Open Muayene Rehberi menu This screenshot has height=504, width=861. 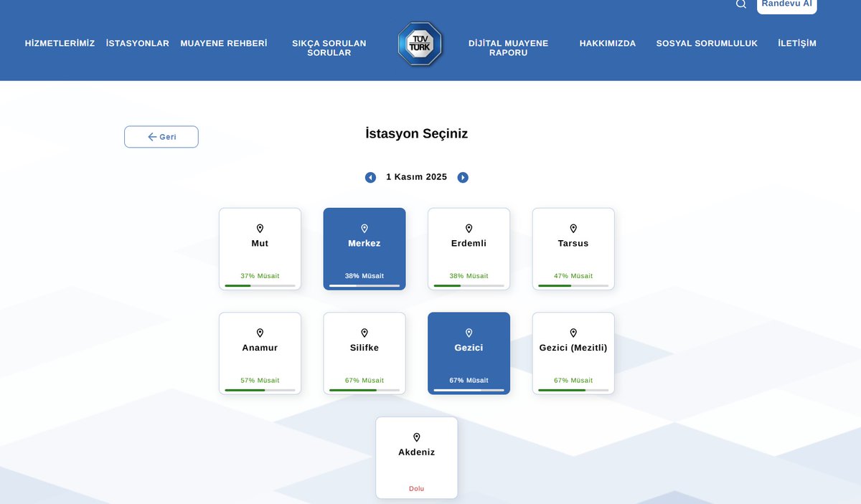[224, 43]
